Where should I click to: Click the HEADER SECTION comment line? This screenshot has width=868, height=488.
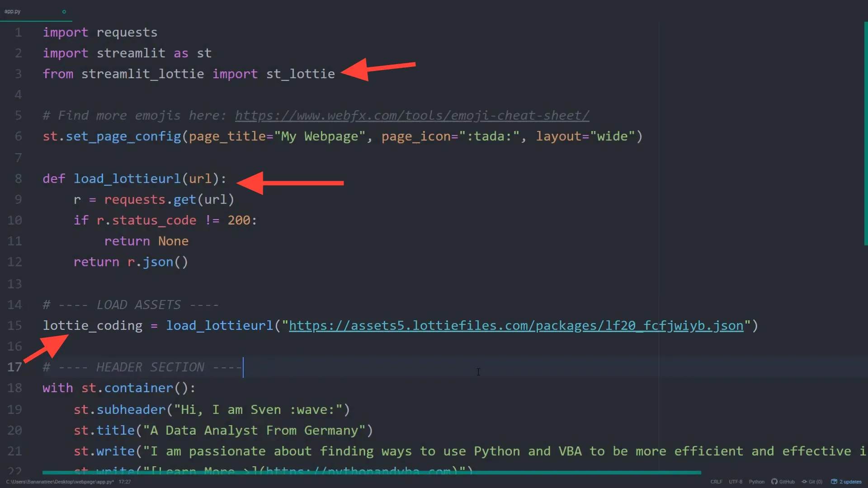coord(150,367)
